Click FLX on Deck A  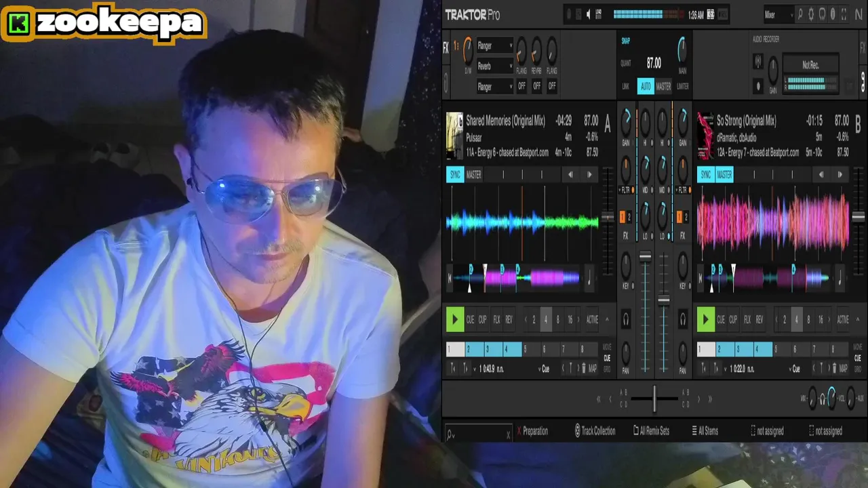click(x=496, y=320)
